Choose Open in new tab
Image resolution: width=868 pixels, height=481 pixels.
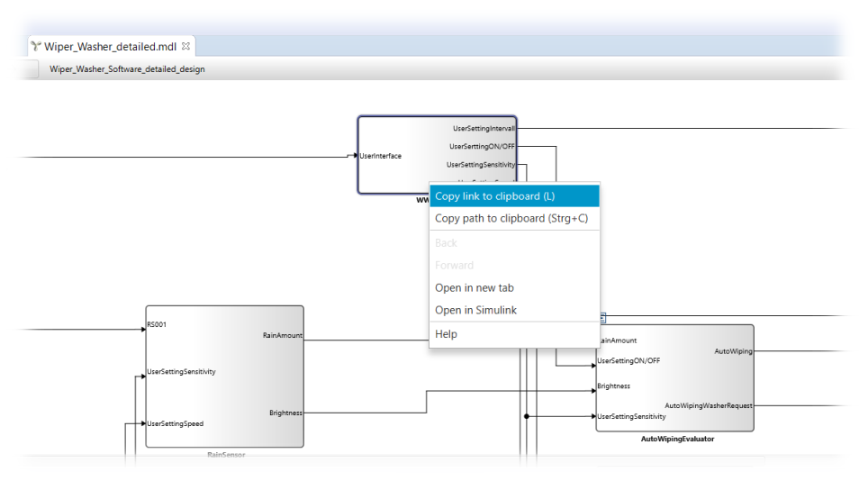pos(514,288)
